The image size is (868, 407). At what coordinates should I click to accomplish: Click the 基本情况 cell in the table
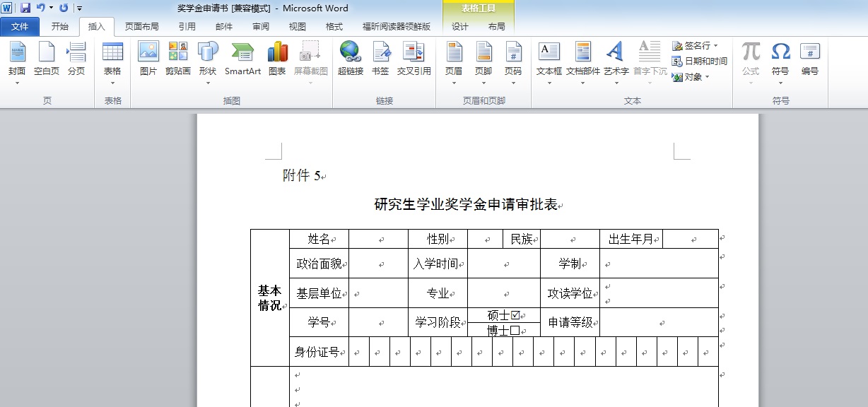tap(270, 297)
